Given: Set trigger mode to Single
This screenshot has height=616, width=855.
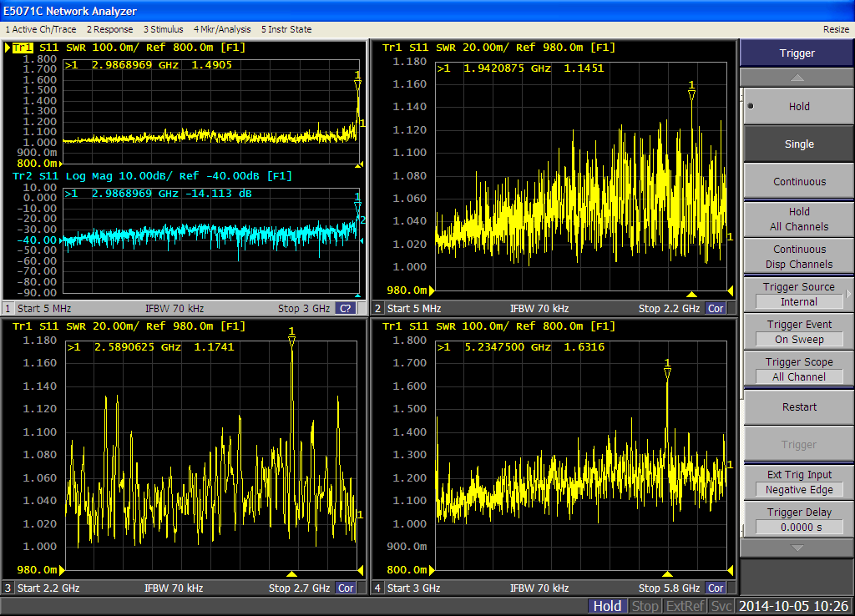Looking at the screenshot, I should (x=798, y=144).
